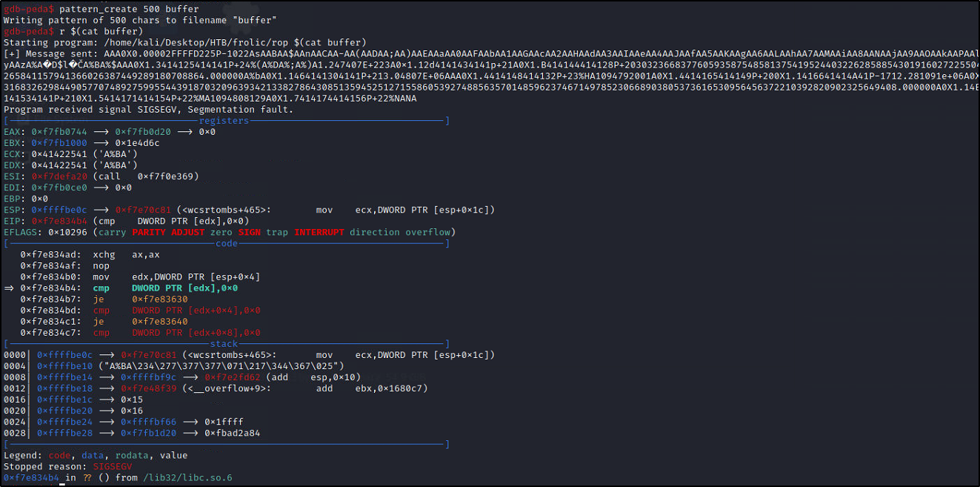The height and width of the screenshot is (487, 980).
Task: Click the 'registers' section header
Action: [x=224, y=120]
